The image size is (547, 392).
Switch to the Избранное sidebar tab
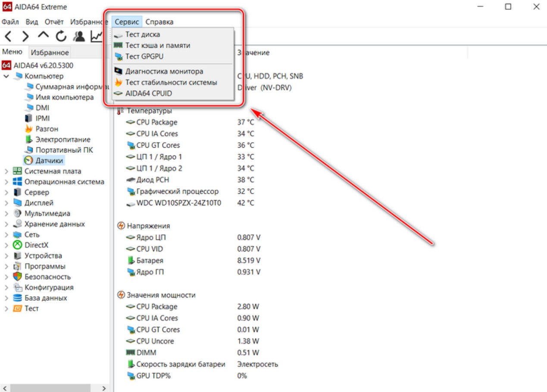tap(50, 53)
